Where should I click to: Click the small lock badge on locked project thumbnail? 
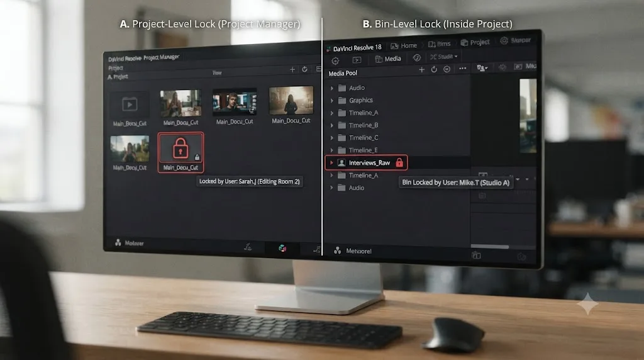click(x=197, y=157)
